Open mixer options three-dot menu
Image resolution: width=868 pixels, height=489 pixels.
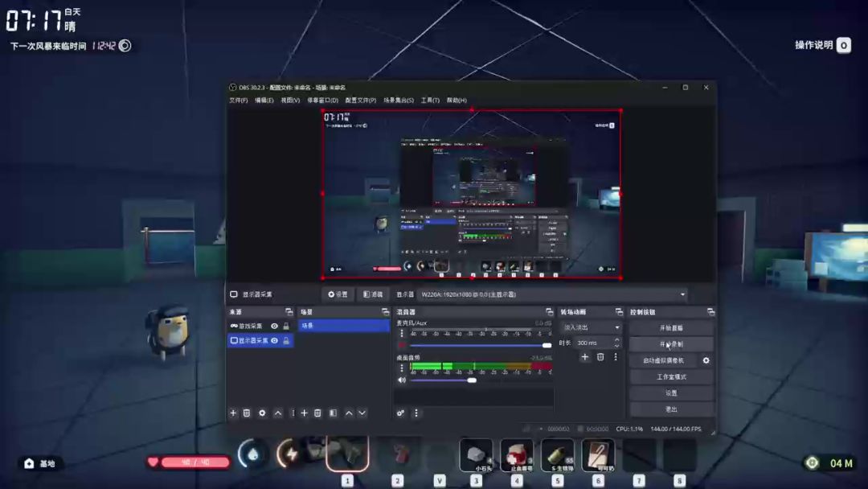(x=416, y=413)
